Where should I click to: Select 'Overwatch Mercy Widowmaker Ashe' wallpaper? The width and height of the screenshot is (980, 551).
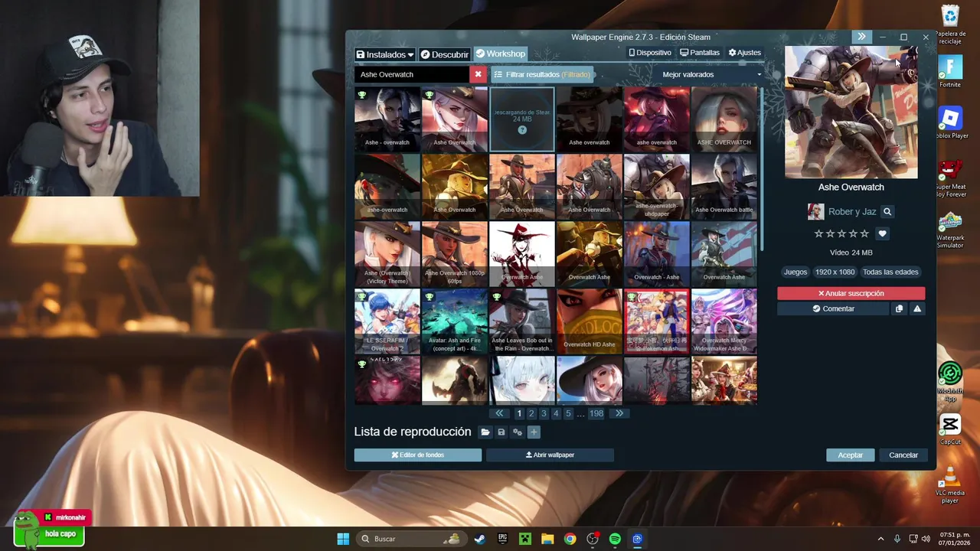point(724,321)
